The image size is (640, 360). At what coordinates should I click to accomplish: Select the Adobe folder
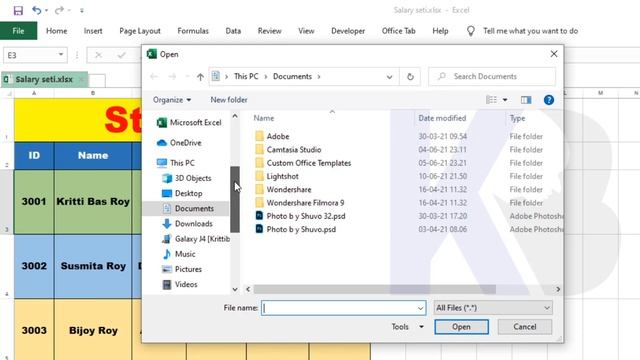(272, 136)
